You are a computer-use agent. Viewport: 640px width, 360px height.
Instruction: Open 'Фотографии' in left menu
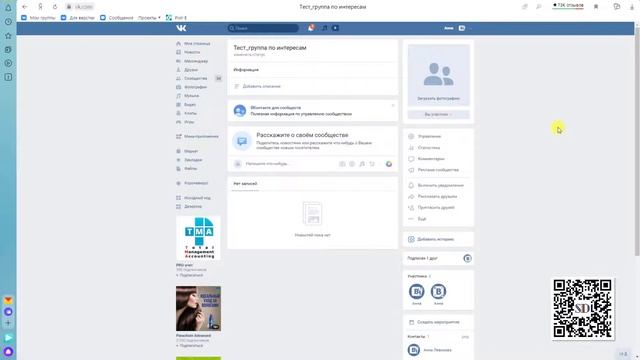click(192, 87)
